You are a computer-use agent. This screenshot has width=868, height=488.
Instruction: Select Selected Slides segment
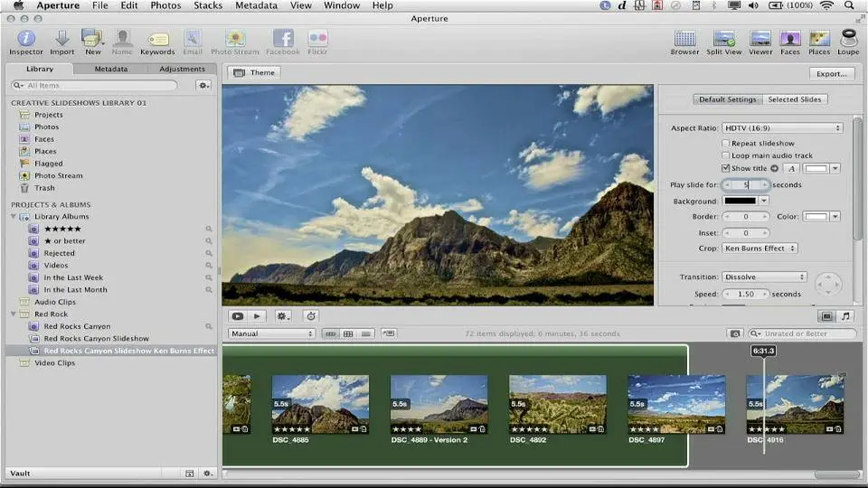pyautogui.click(x=795, y=99)
